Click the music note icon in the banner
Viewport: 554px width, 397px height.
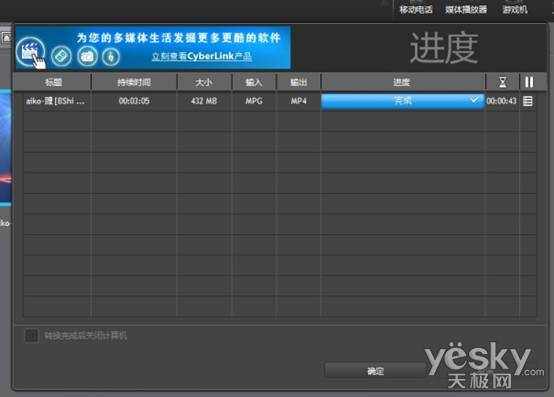point(111,57)
